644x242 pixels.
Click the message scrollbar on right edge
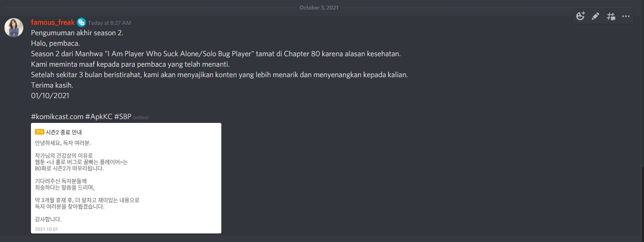click(642, 200)
